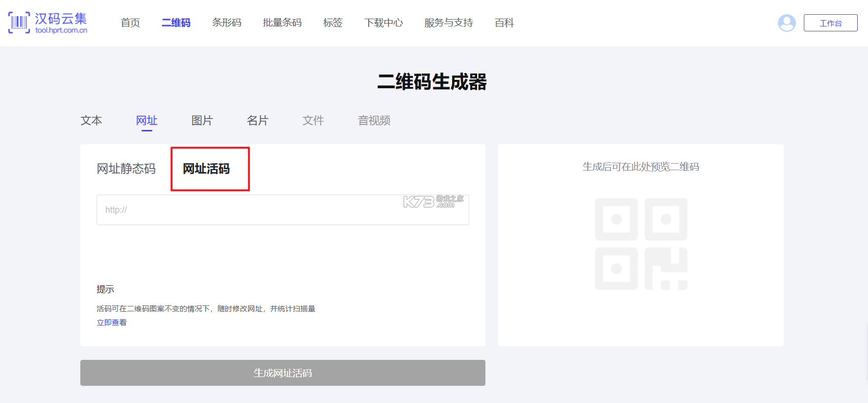
Task: Click the tool.hprt.com.cn site address text
Action: (61, 30)
